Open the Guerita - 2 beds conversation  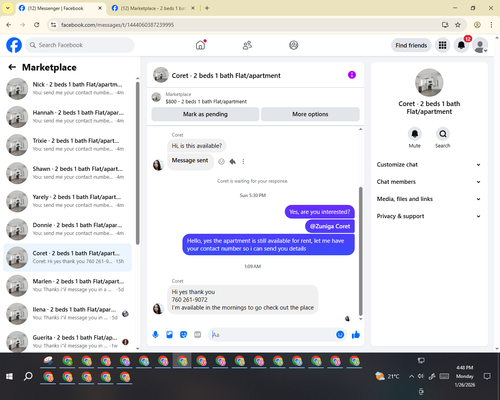68,341
